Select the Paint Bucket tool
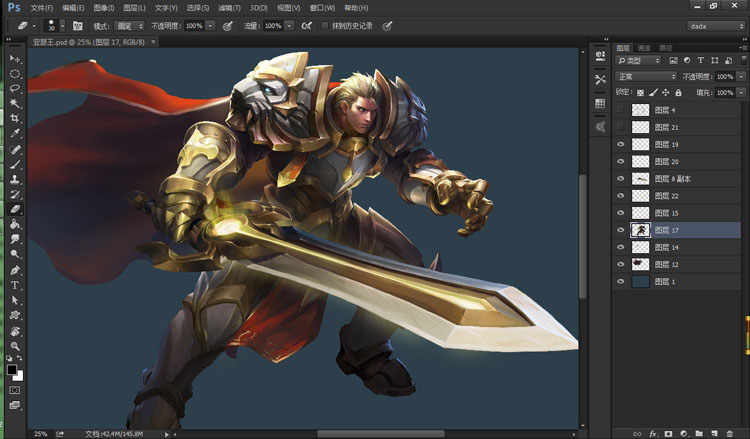 coord(15,224)
